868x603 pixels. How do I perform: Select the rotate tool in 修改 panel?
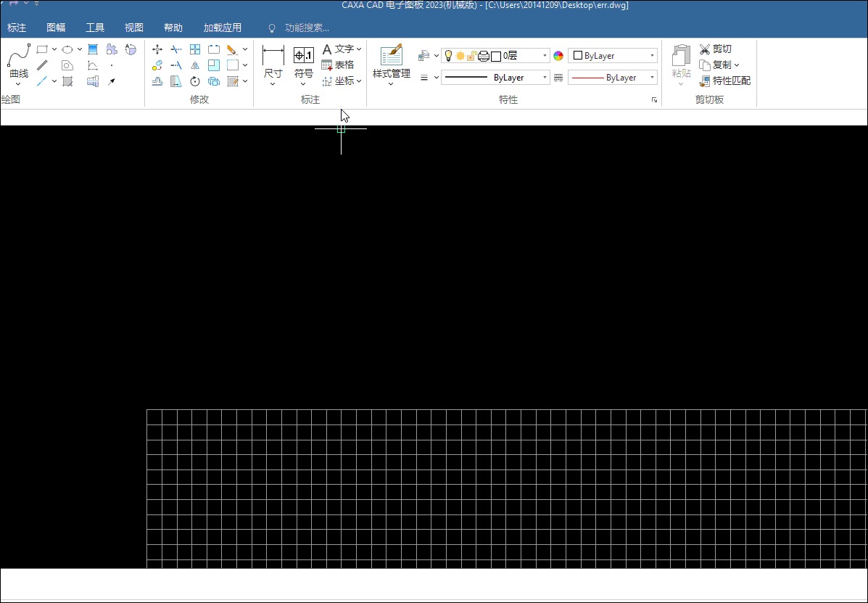coord(195,81)
